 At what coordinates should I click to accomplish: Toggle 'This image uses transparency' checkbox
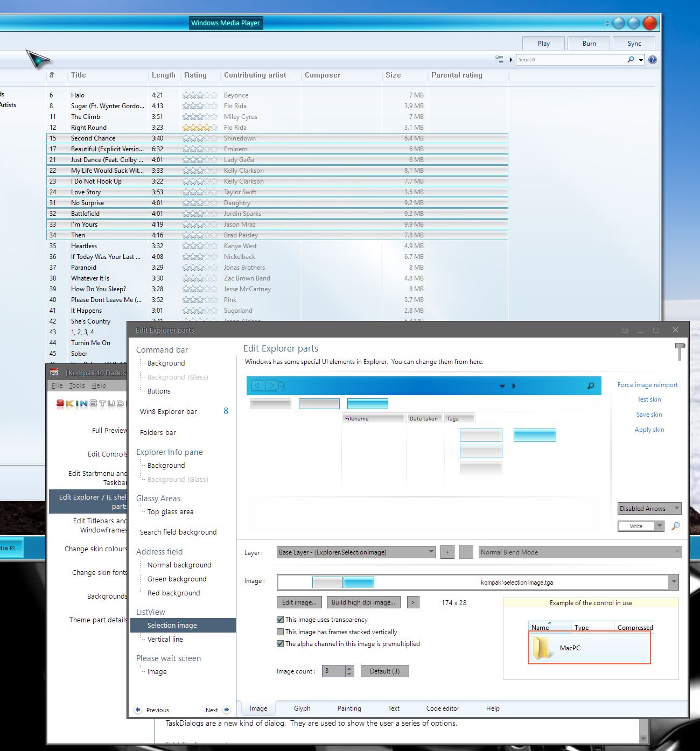click(x=280, y=620)
